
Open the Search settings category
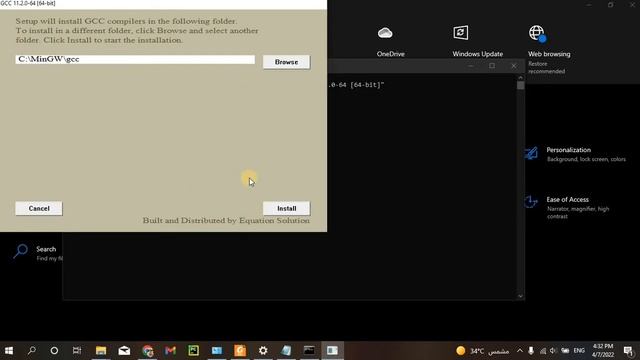point(38,252)
